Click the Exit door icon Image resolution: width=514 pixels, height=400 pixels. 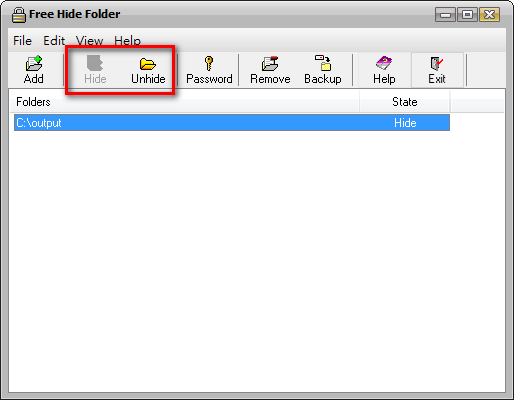point(437,63)
